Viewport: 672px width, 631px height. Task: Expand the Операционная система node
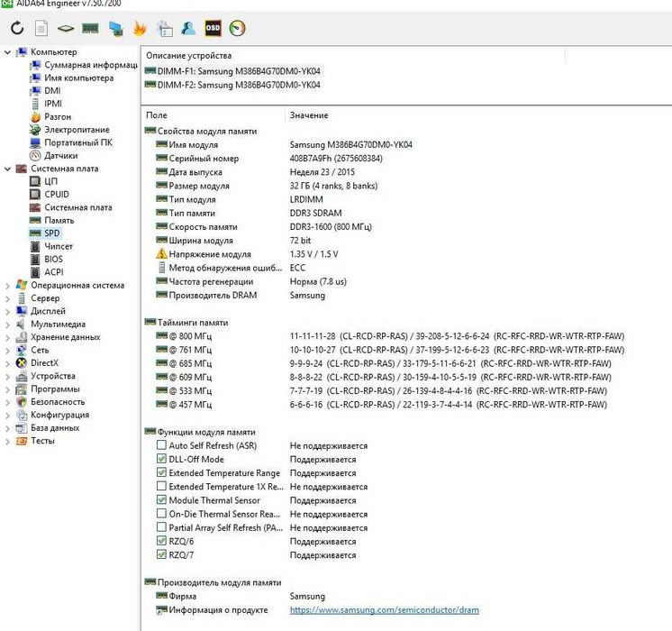7,286
